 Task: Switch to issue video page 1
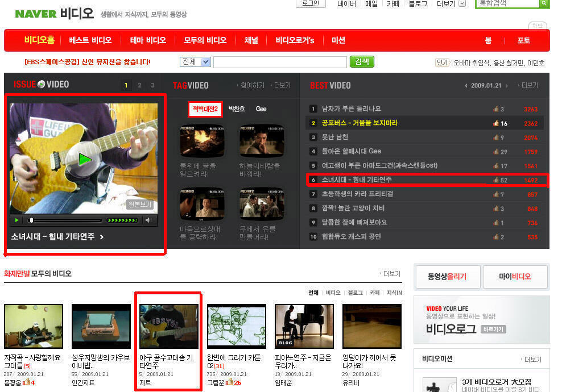pyautogui.click(x=126, y=85)
